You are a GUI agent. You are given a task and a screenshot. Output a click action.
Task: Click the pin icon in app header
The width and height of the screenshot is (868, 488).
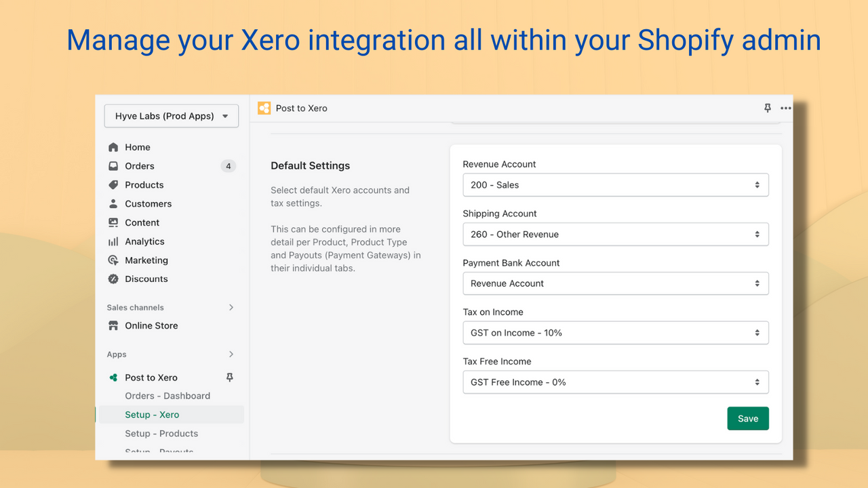[768, 108]
